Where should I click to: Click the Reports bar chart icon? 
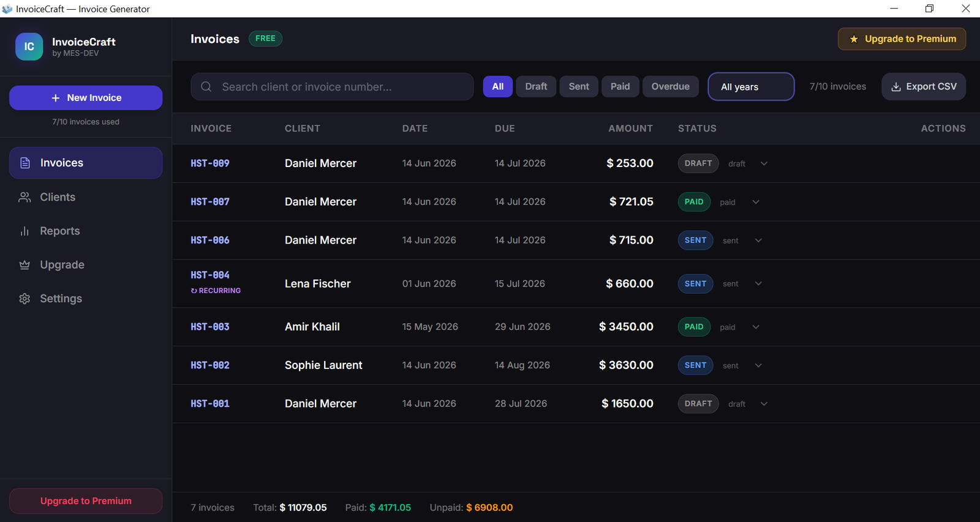tap(24, 231)
